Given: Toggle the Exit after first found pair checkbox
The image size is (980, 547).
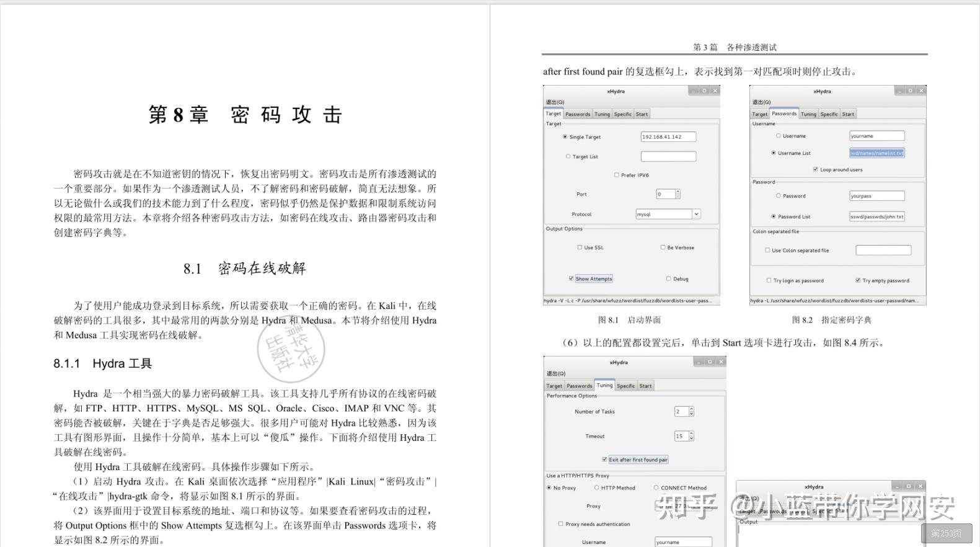Looking at the screenshot, I should coord(604,460).
